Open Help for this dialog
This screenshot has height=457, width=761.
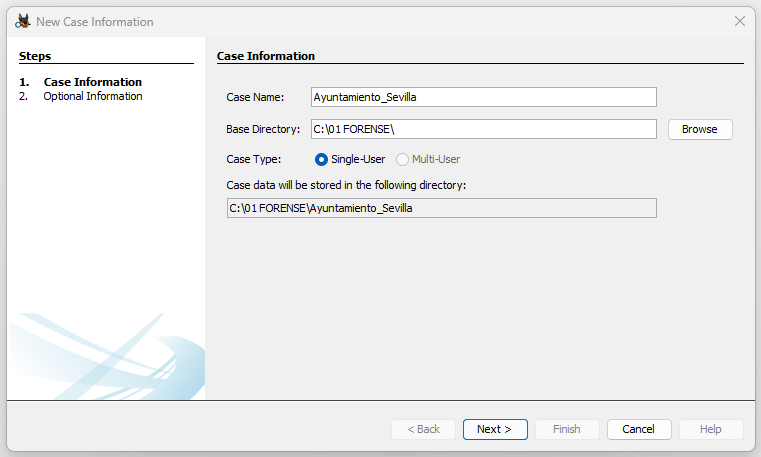tap(711, 429)
